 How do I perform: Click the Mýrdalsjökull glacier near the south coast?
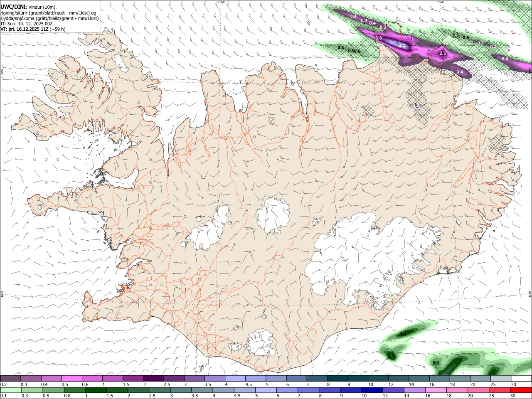point(260,343)
